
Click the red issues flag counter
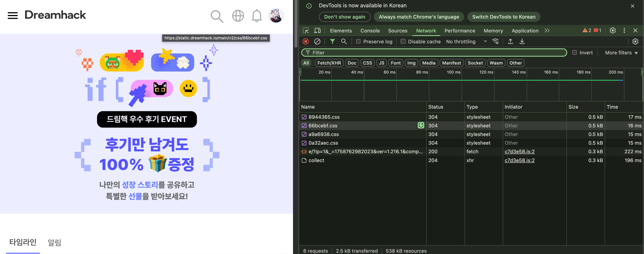598,30
